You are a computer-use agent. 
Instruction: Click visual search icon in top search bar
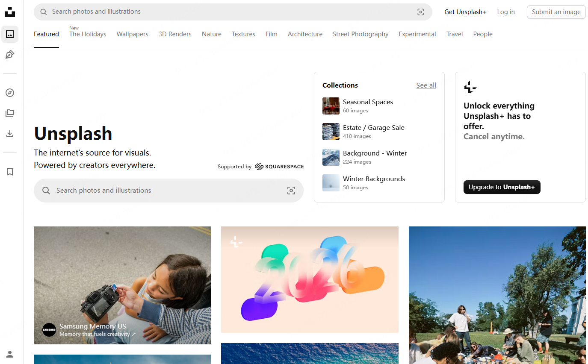click(x=421, y=12)
